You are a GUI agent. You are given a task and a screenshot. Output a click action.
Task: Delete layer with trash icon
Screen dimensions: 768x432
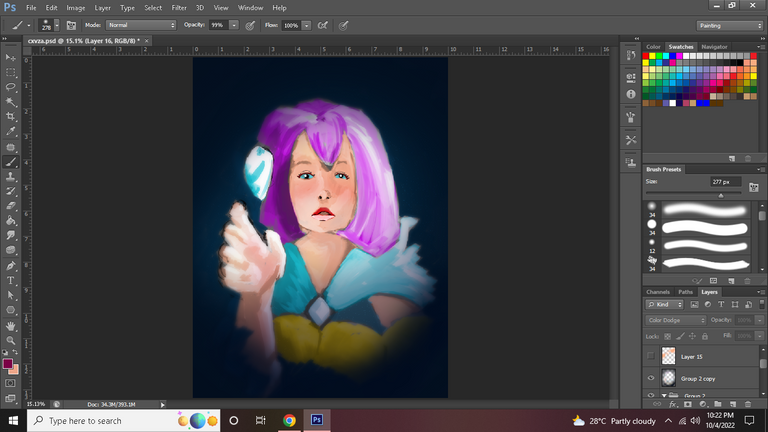[747, 404]
